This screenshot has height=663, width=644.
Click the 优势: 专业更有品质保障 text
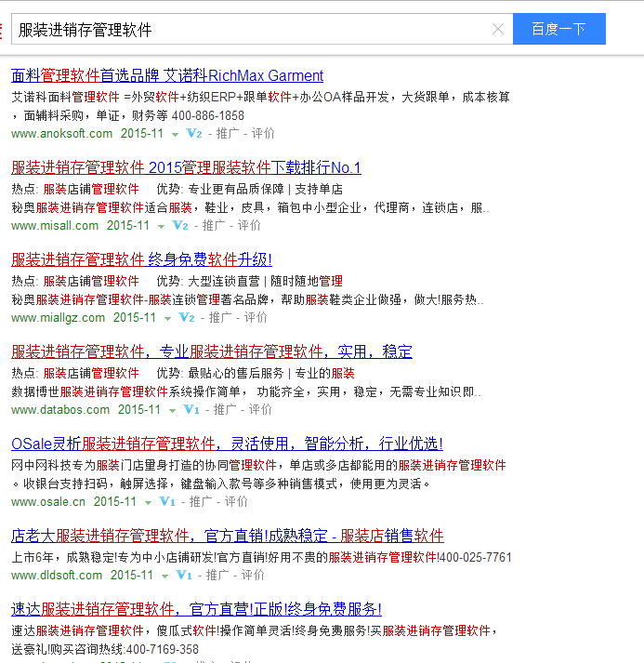(x=220, y=189)
